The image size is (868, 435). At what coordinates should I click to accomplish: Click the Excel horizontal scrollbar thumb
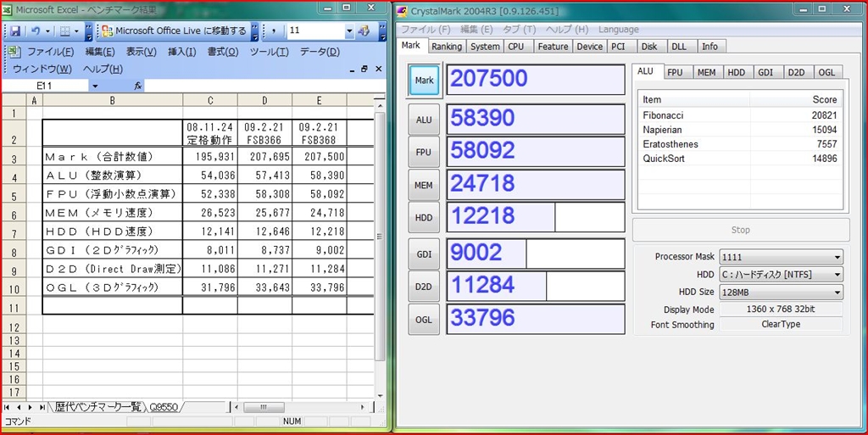tap(263, 407)
